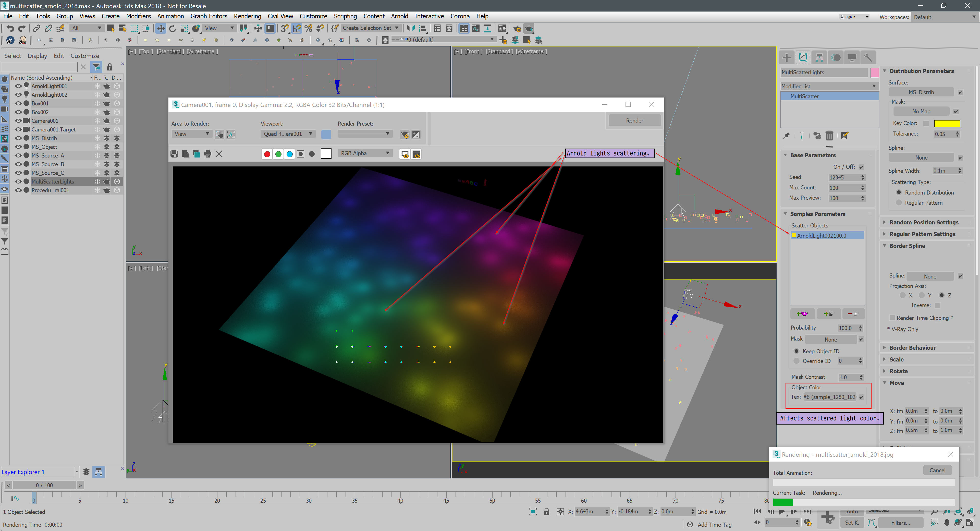Open the Motion command panel tab
Image resolution: width=980 pixels, height=531 pixels.
836,57
